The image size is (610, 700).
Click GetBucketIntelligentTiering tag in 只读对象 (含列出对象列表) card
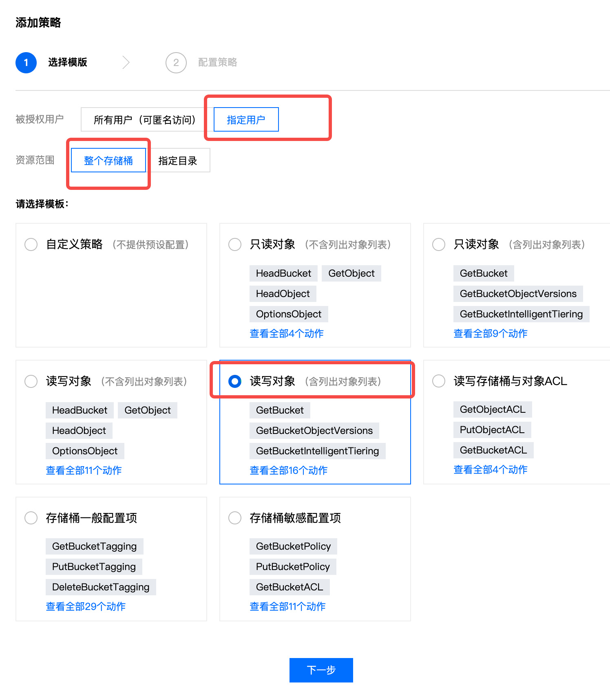coord(522,314)
